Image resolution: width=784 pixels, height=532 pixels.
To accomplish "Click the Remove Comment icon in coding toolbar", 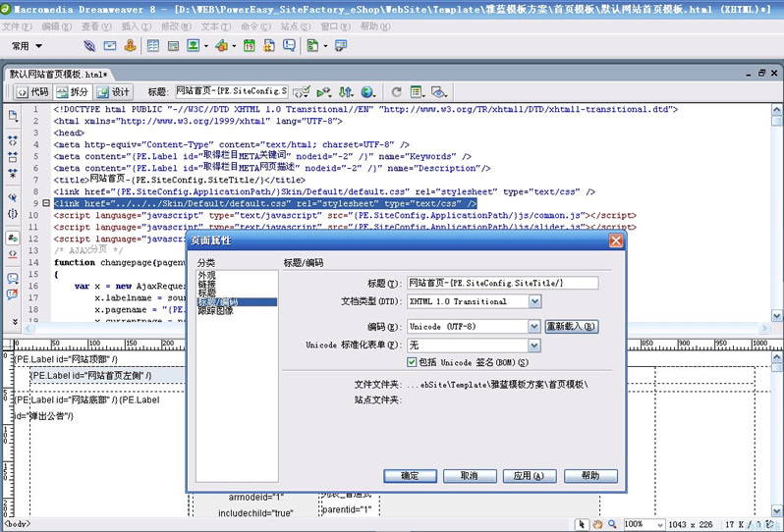I will coord(13,294).
